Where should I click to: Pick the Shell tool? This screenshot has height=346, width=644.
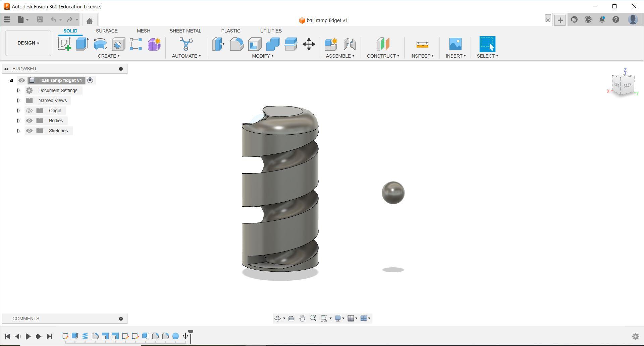255,44
